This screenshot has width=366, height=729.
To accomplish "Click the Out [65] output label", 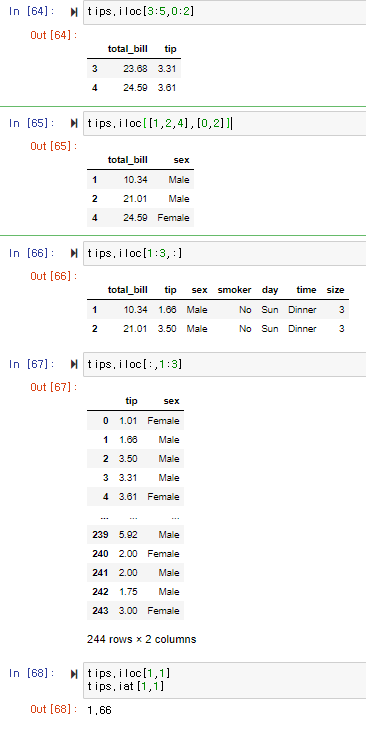I will coord(53,146).
